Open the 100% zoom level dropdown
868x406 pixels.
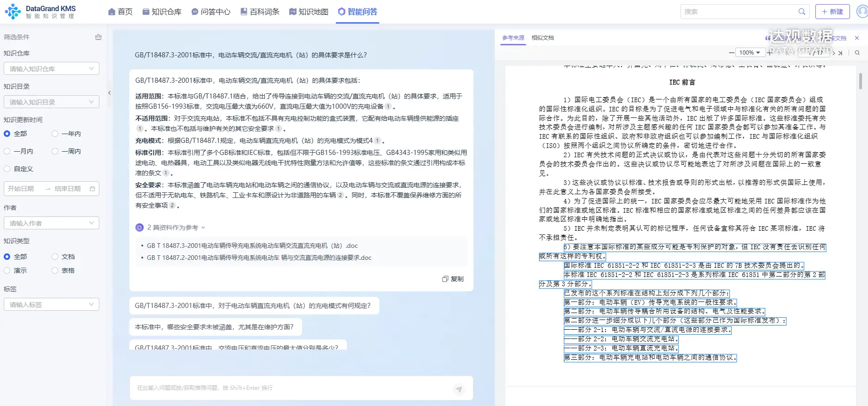click(x=749, y=53)
